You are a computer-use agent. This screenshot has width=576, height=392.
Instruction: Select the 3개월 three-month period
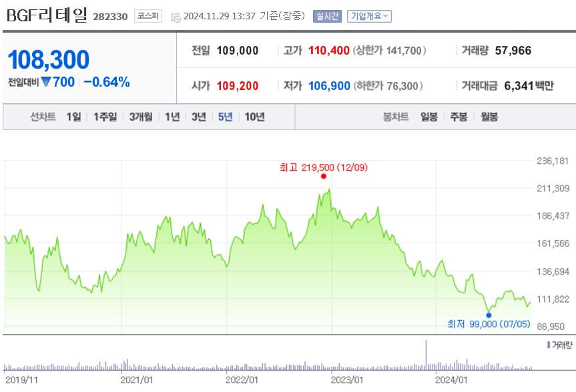[x=141, y=116]
